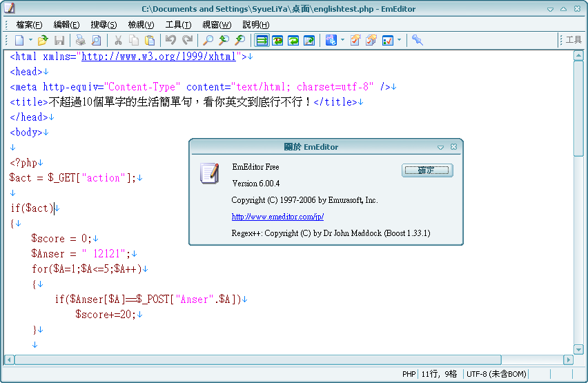Click the Customize checklist icon
The width and height of the screenshot is (588, 383).
[x=387, y=40]
